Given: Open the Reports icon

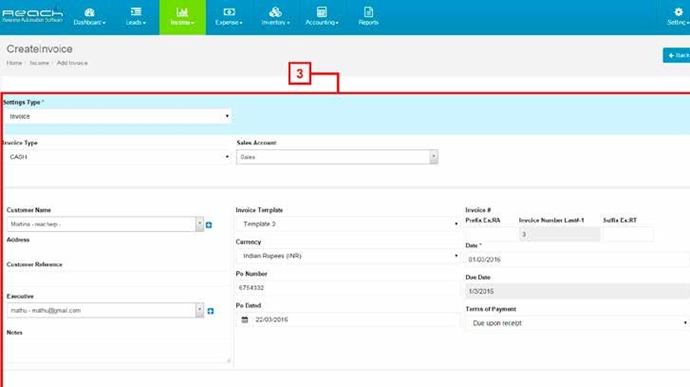Looking at the screenshot, I should 368,12.
